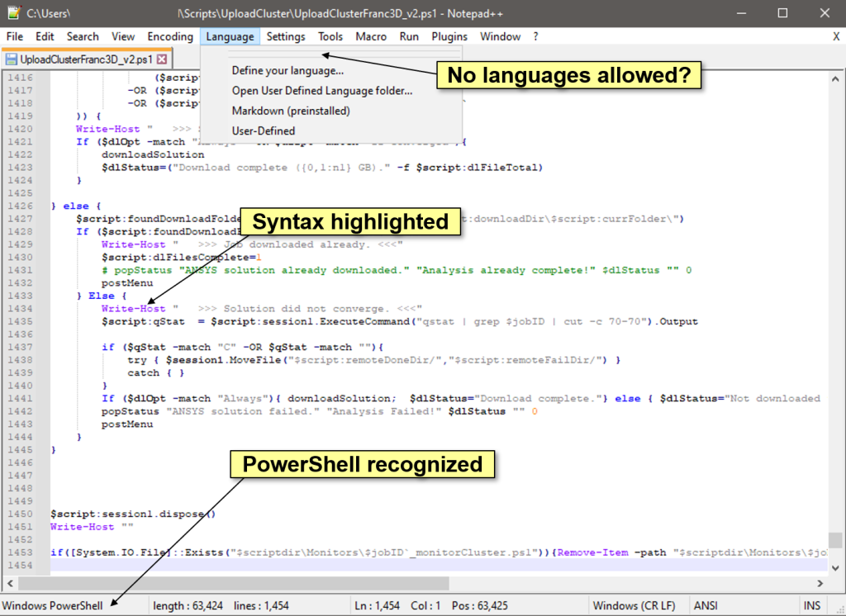Open the Plugins menu

449,36
